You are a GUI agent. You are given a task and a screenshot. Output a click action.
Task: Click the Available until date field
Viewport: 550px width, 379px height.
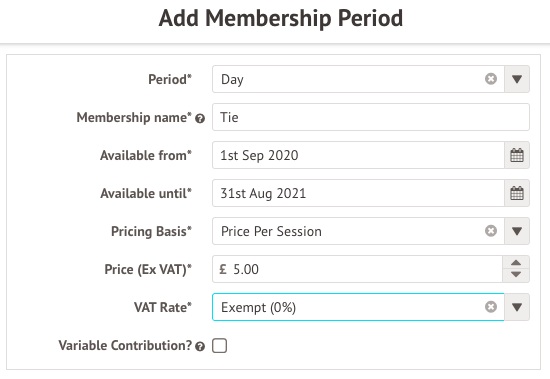pos(358,193)
